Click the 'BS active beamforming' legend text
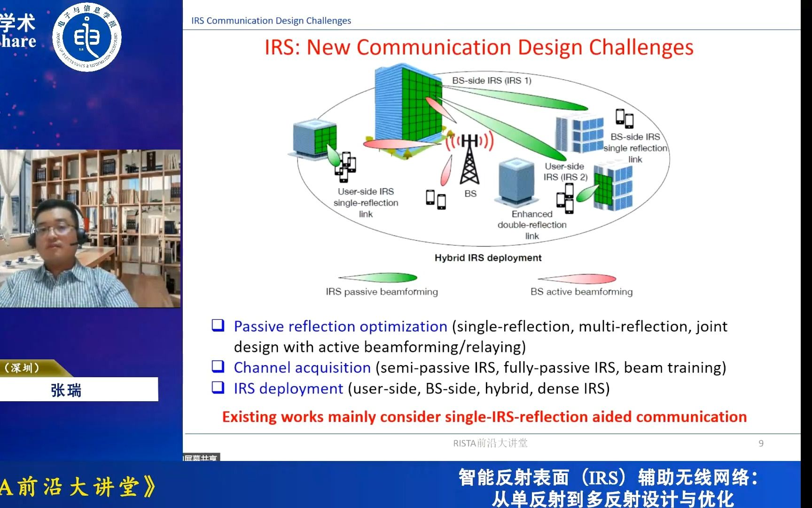The height and width of the screenshot is (508, 812). (581, 292)
